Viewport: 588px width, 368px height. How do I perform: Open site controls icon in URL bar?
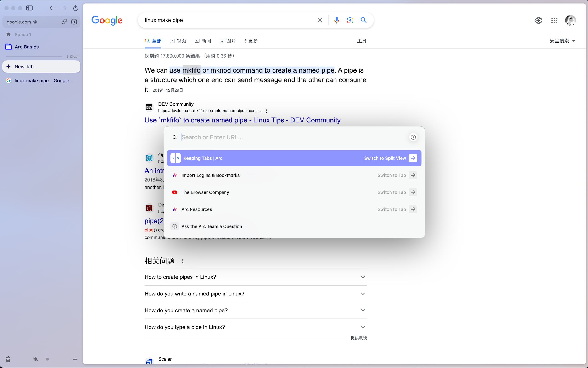(74, 22)
